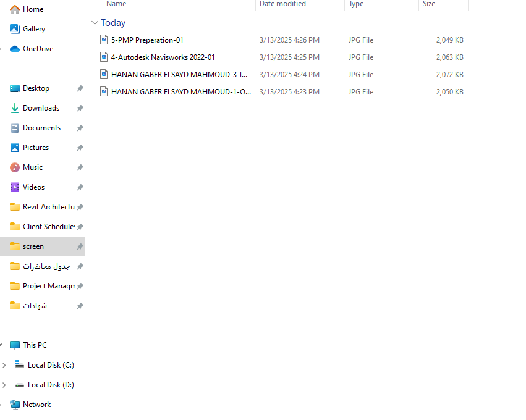Screen dimensions: 526x420
Task: Click the Music note icon
Action: coord(15,167)
